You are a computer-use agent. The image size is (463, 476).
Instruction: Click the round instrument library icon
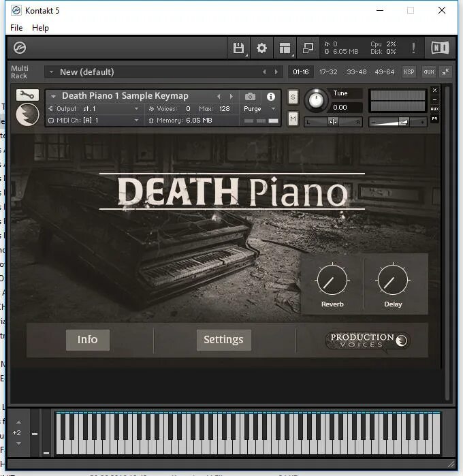pos(27,114)
